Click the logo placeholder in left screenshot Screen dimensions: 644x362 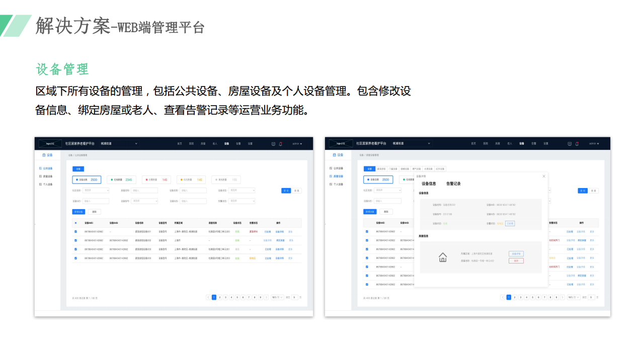coord(50,144)
